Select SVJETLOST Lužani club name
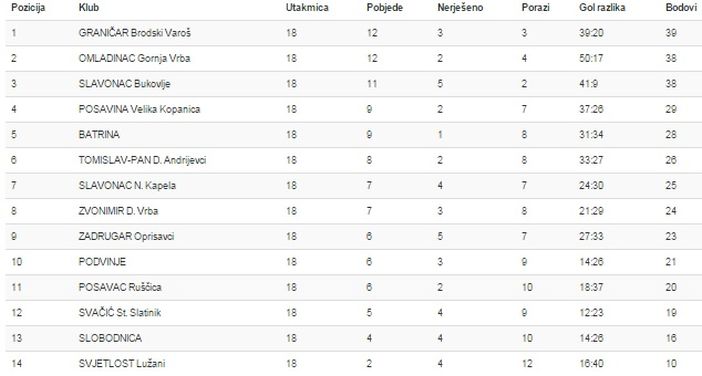The height and width of the screenshot is (376, 702). [122, 363]
